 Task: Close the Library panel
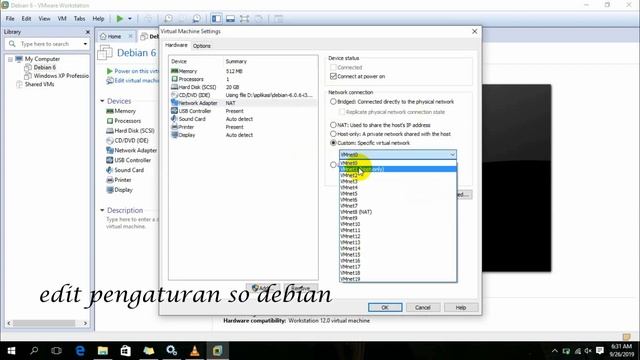click(x=87, y=32)
